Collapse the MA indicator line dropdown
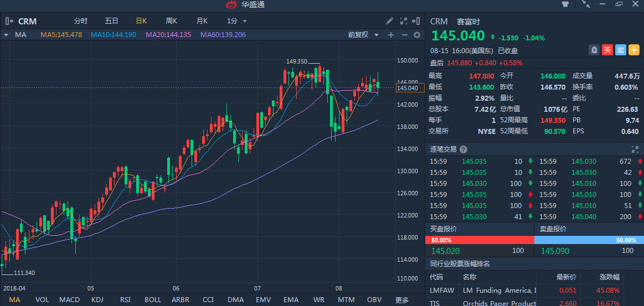This screenshot has width=644, height=306. pyautogui.click(x=6, y=35)
